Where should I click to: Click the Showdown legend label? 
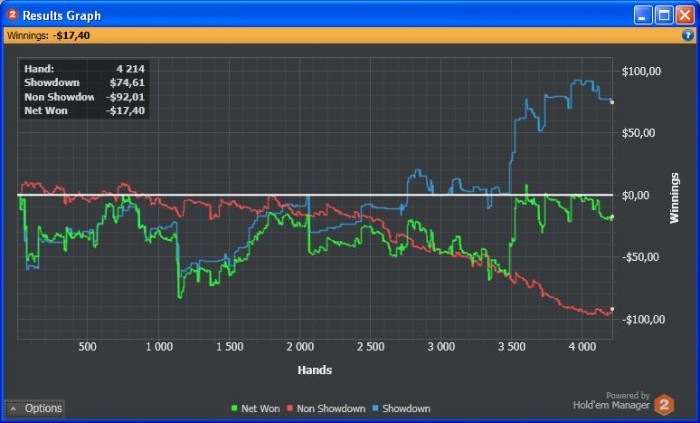406,408
